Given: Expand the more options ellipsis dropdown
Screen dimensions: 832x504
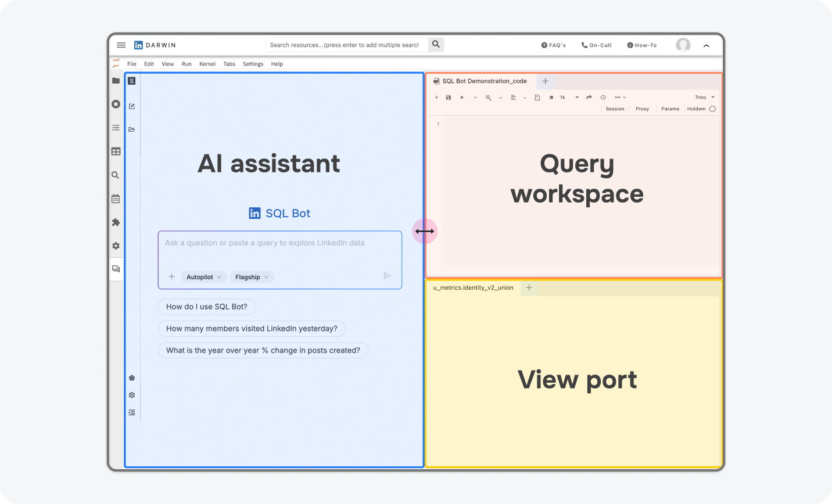Looking at the screenshot, I should coord(621,98).
